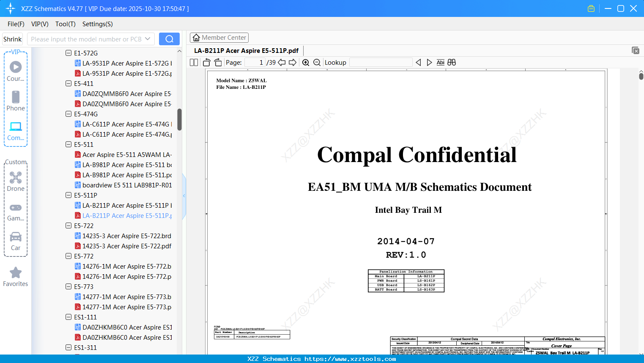Viewport: 644px width, 363px height.
Task: Open DA0ZQMMB6F0 Acer Aspire E5 PDF file
Action: coord(123,104)
